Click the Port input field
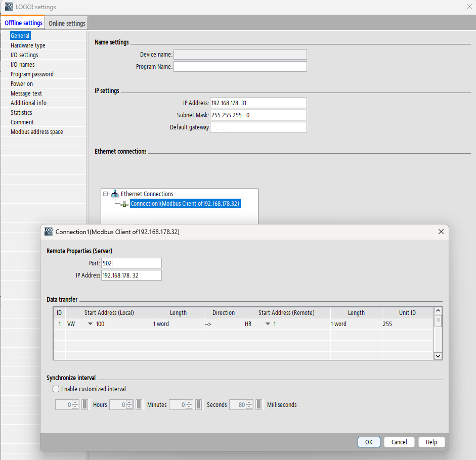 (131, 263)
